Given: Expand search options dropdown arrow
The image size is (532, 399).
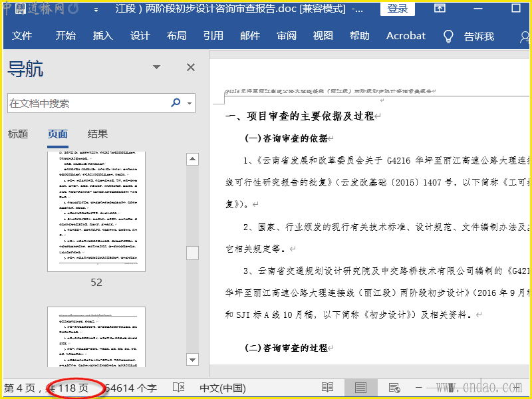Looking at the screenshot, I should (x=190, y=103).
